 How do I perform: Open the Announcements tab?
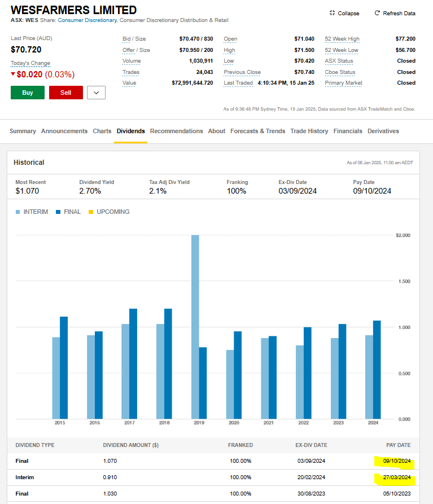tap(64, 131)
